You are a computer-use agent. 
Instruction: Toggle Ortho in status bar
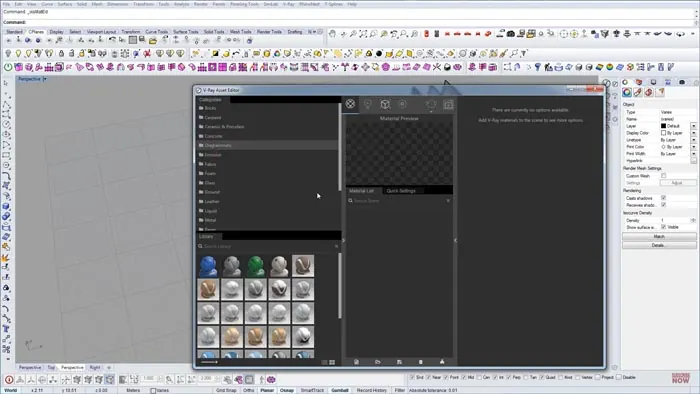pos(249,390)
